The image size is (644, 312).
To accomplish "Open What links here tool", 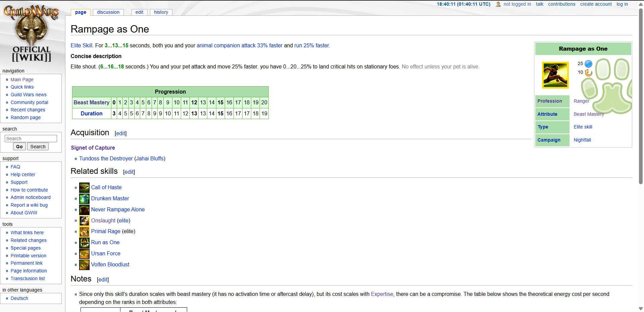I will pyautogui.click(x=27, y=232).
